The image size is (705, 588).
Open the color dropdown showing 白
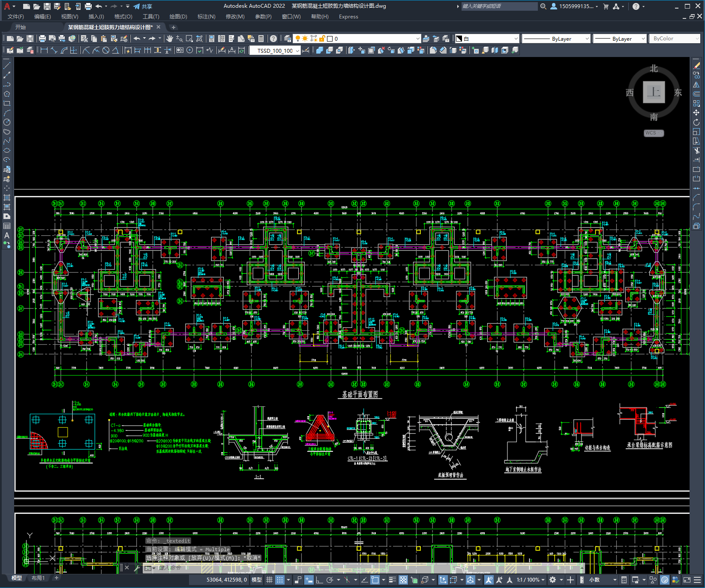pyautogui.click(x=487, y=39)
